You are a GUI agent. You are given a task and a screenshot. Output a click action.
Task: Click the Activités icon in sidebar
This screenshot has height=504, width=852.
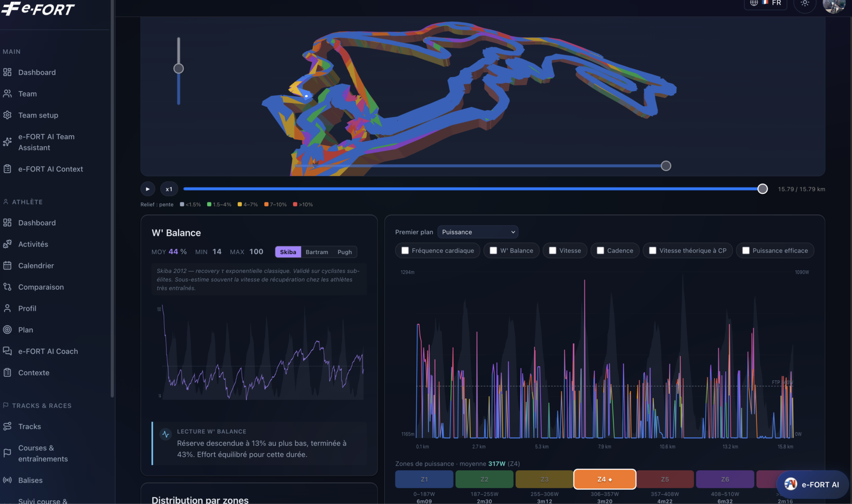pyautogui.click(x=7, y=244)
